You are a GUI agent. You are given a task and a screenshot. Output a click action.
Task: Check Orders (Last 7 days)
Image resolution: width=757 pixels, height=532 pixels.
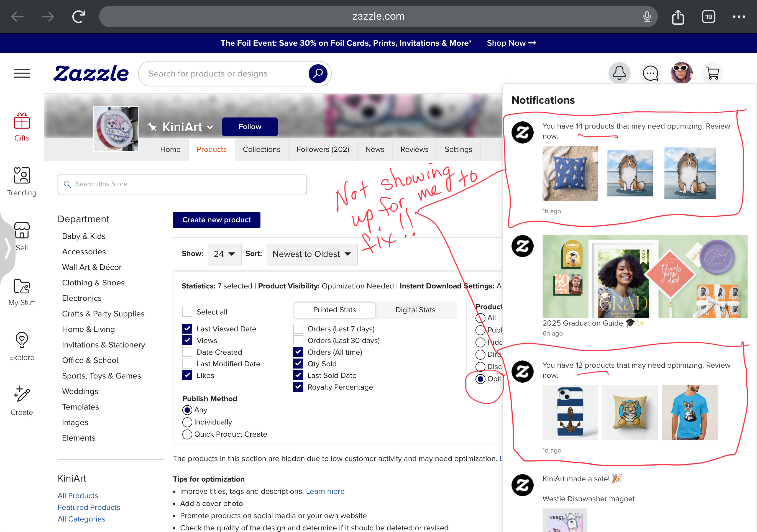point(298,329)
